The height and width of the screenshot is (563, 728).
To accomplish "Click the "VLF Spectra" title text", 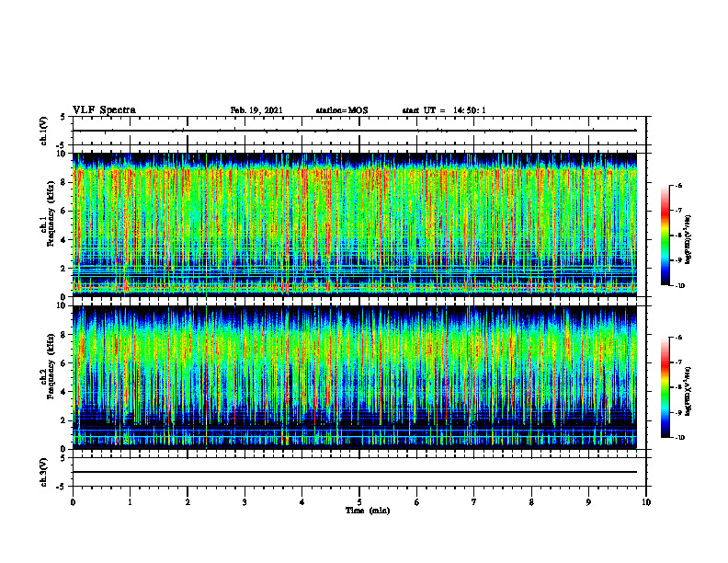I will pos(104,110).
